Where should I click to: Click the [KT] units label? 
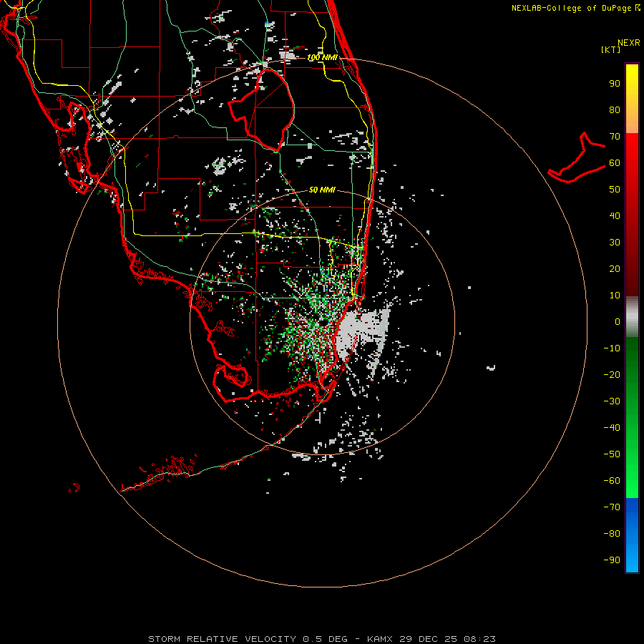point(610,49)
